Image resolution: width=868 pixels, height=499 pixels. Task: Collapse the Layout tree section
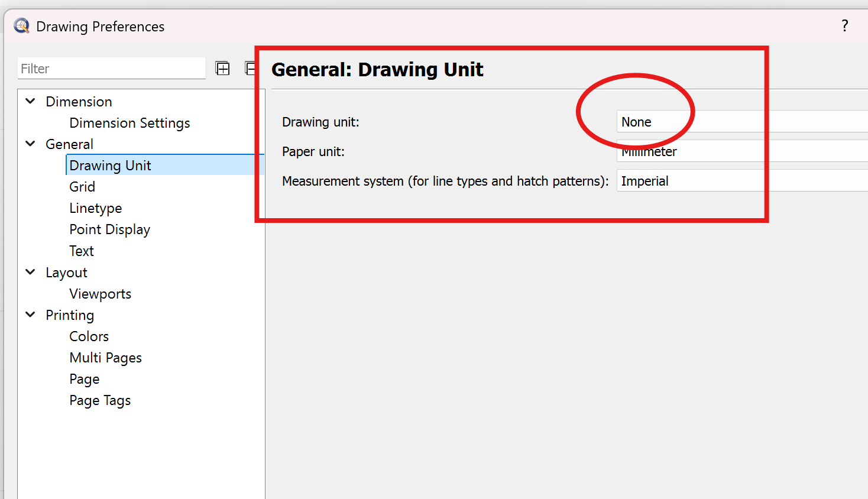(x=31, y=272)
